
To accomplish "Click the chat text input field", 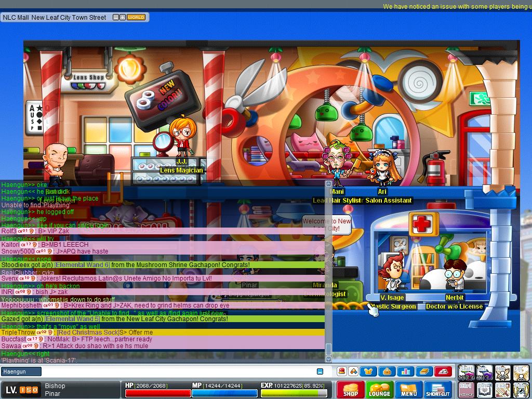I will pos(179,371).
